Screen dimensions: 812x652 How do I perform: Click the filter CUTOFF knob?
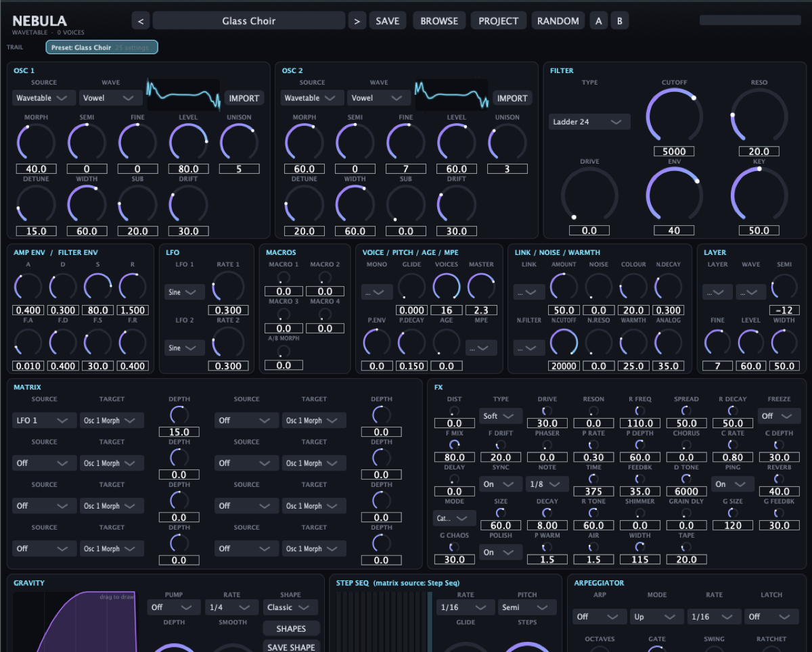[674, 116]
